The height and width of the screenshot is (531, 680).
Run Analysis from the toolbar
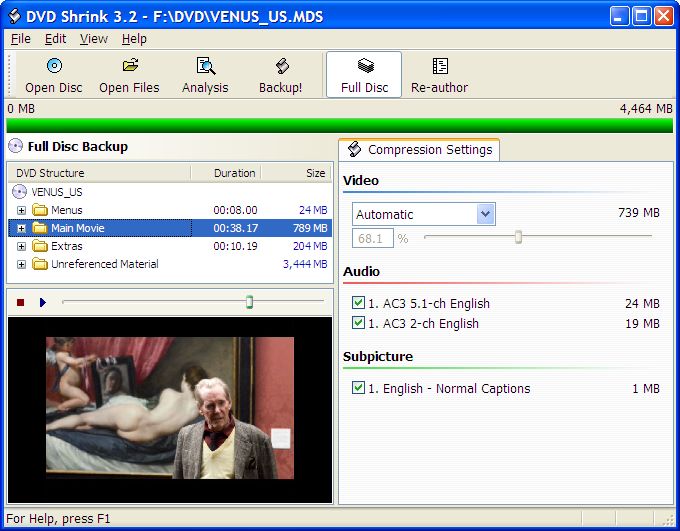click(x=205, y=75)
